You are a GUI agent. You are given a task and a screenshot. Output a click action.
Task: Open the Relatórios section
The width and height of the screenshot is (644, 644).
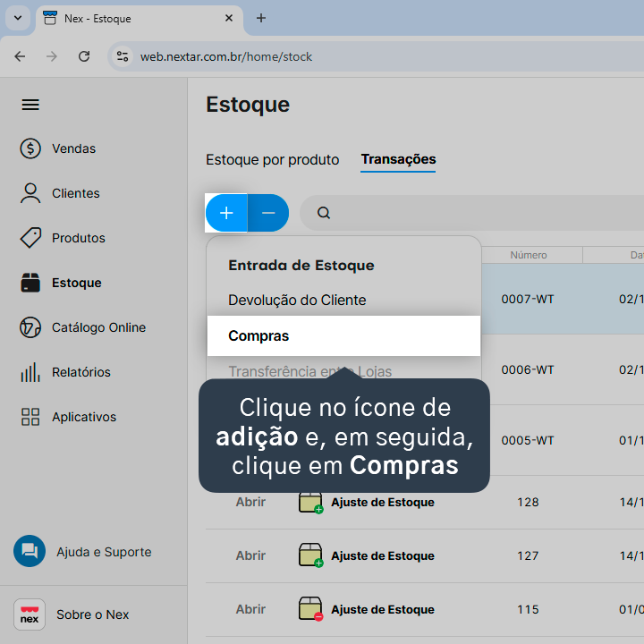pyautogui.click(x=80, y=372)
